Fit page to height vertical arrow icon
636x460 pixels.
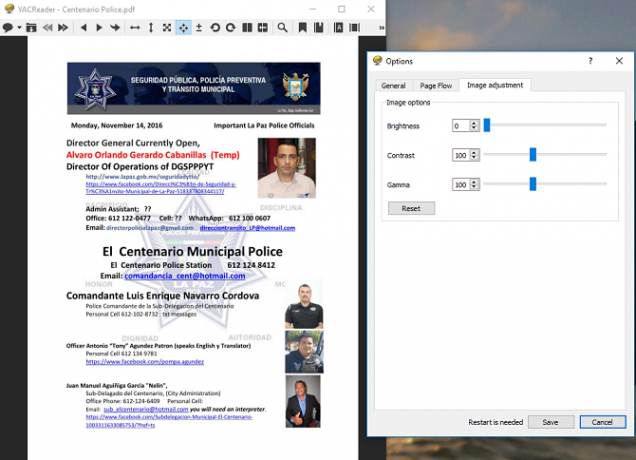151,28
